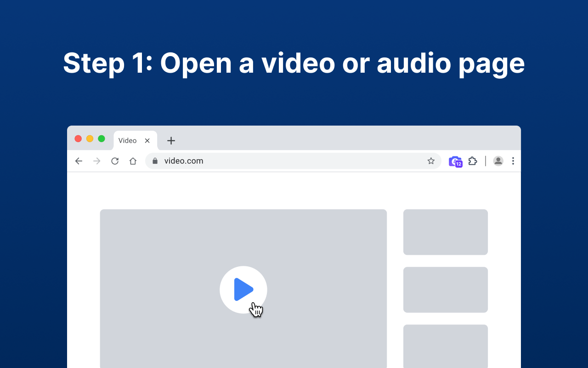The image size is (588, 368).
Task: Open the profile avatar icon
Action: [498, 161]
